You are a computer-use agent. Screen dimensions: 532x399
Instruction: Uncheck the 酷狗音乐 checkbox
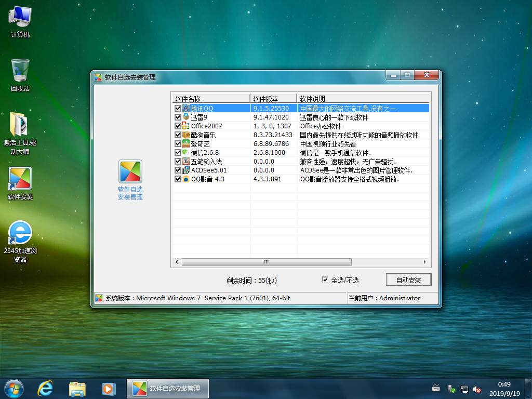click(178, 135)
